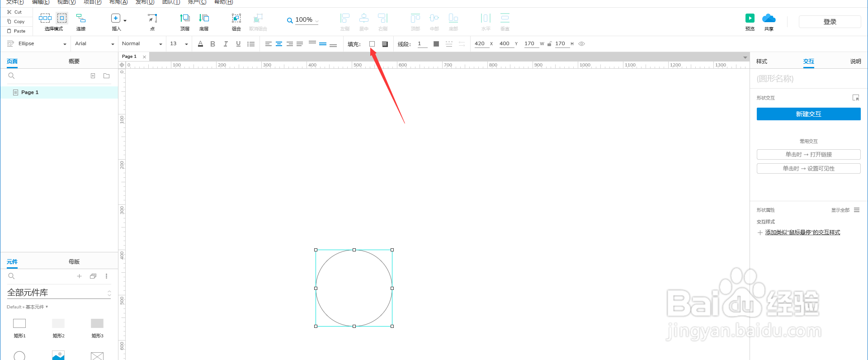Click the 登录 login button
Viewport: 868px width, 360px height.
click(830, 22)
